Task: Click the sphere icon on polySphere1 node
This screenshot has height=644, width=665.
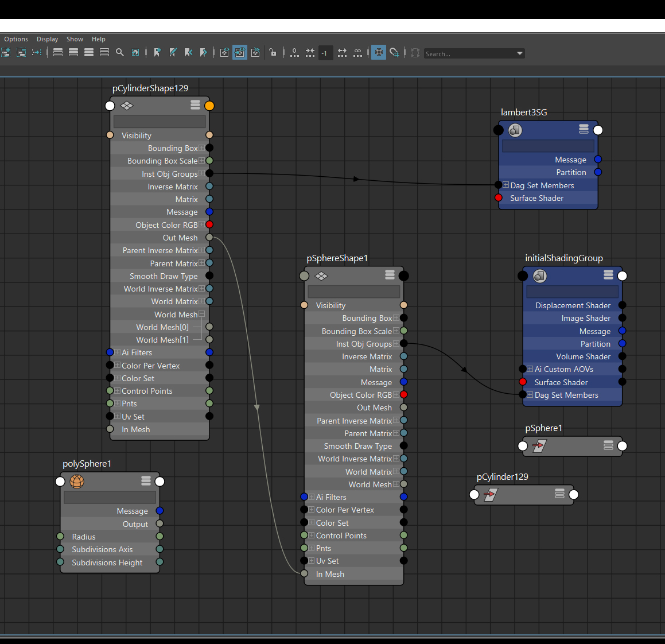Action: [77, 482]
